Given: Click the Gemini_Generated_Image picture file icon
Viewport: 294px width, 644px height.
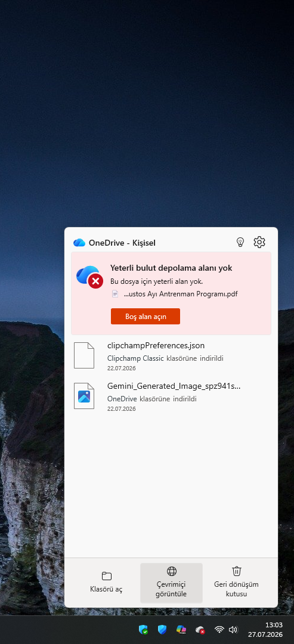Looking at the screenshot, I should [84, 396].
